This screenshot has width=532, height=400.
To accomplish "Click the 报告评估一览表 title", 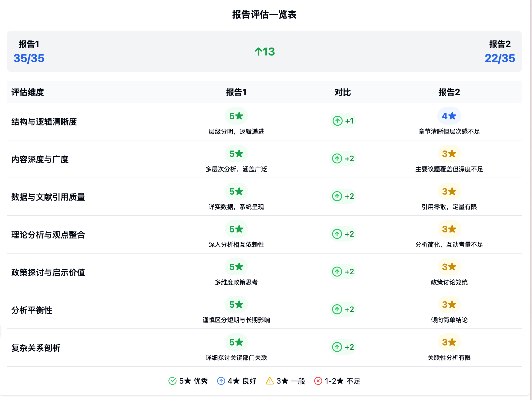I will pyautogui.click(x=264, y=14).
